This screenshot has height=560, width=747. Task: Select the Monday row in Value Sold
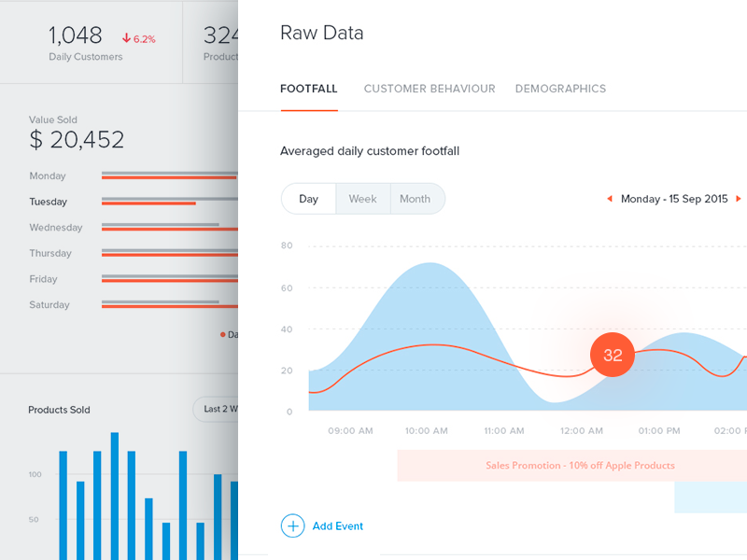48,175
